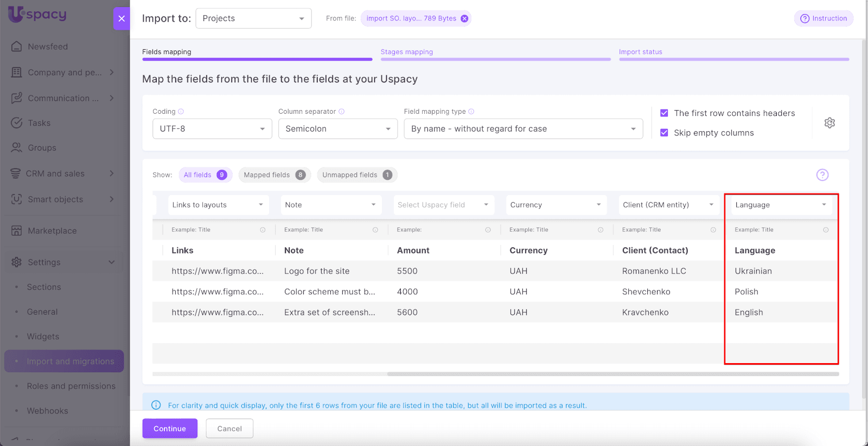Open Marketplace in the sidebar

(x=52, y=231)
